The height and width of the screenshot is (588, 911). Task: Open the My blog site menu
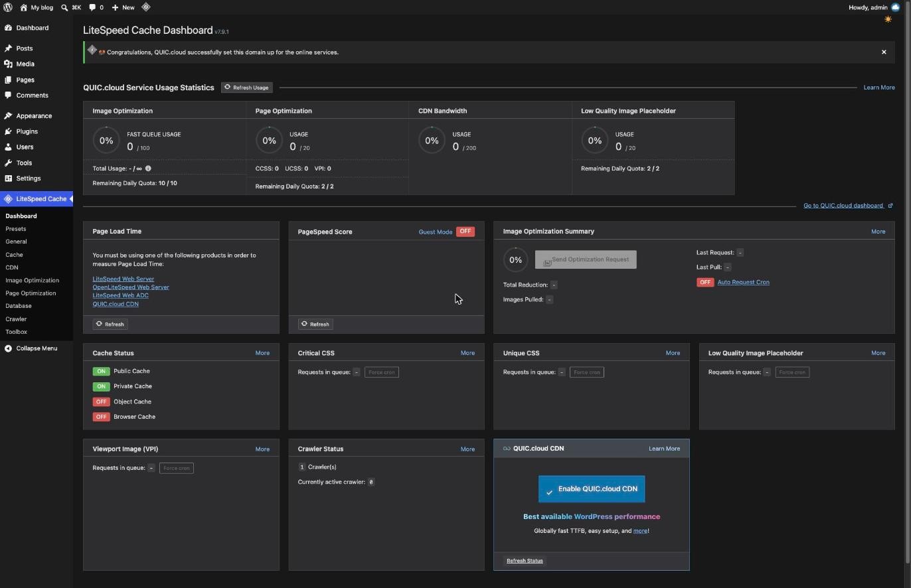point(37,7)
